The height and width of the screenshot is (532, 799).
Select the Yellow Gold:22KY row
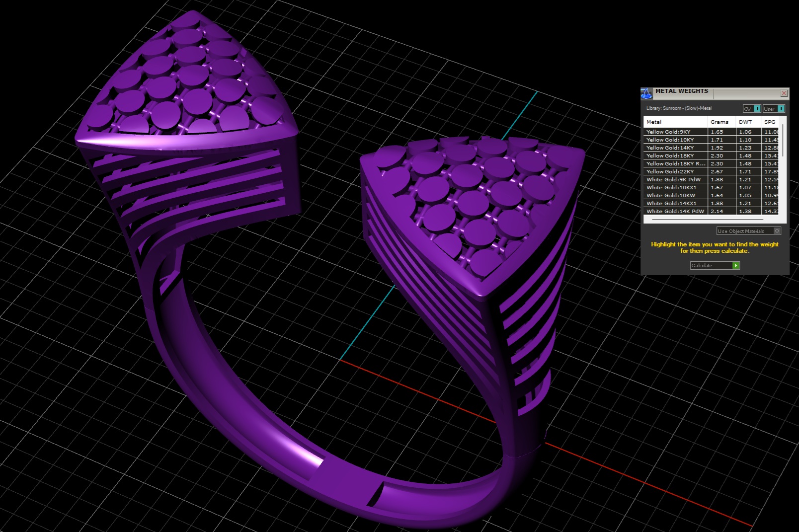tap(675, 172)
